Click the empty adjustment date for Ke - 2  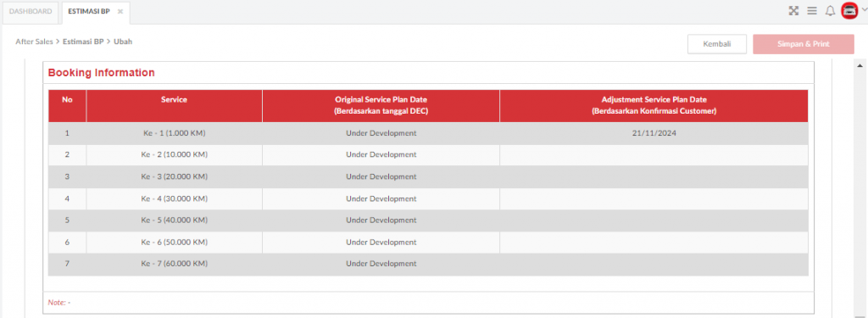pyautogui.click(x=654, y=155)
